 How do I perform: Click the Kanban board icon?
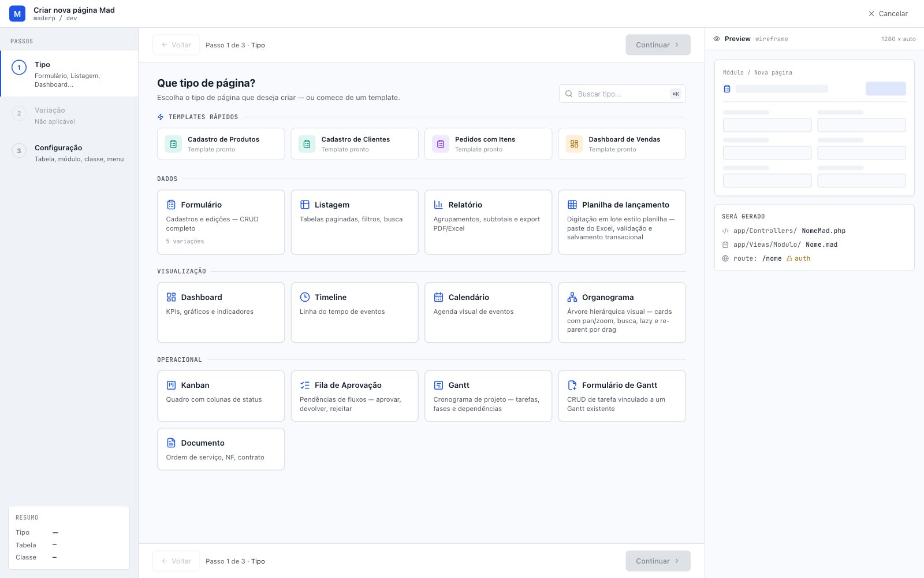point(171,385)
